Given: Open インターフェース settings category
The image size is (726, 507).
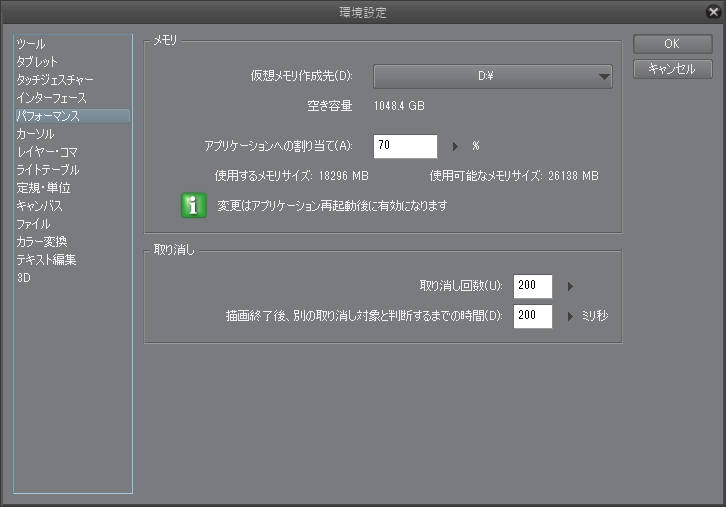Looking at the screenshot, I should (x=51, y=98).
